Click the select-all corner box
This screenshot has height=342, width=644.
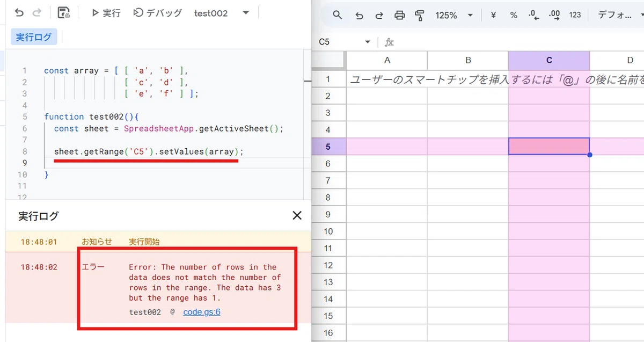[x=328, y=60]
